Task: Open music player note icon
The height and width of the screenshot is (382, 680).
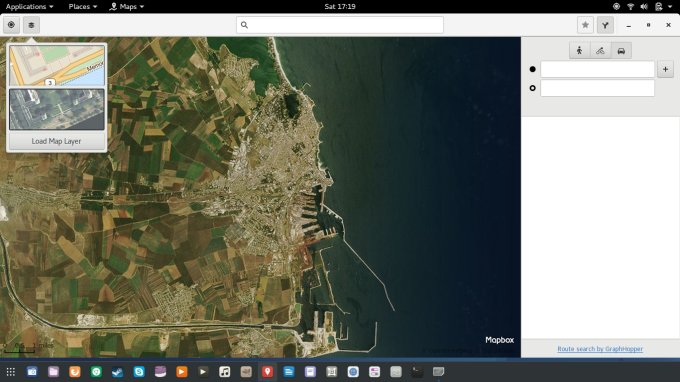Action: click(x=224, y=372)
